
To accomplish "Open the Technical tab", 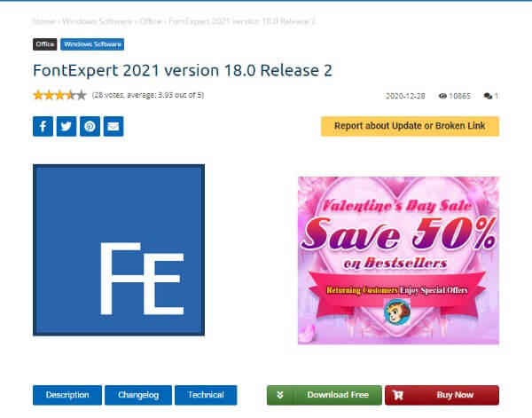I will coord(206,395).
